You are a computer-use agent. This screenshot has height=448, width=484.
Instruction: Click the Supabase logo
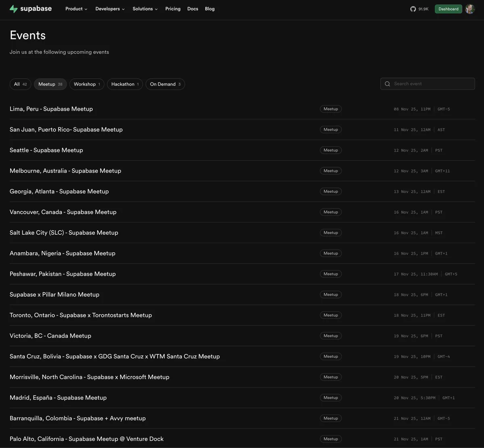(31, 9)
